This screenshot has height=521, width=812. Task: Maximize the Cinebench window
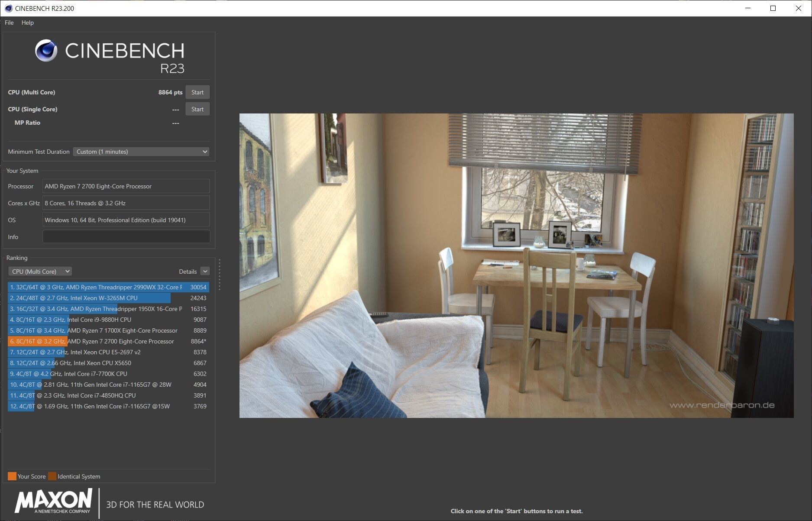pos(773,8)
